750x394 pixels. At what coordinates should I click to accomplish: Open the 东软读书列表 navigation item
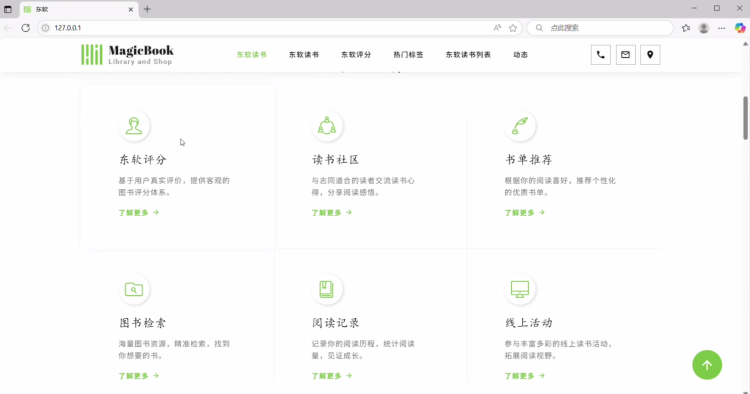pyautogui.click(x=468, y=55)
